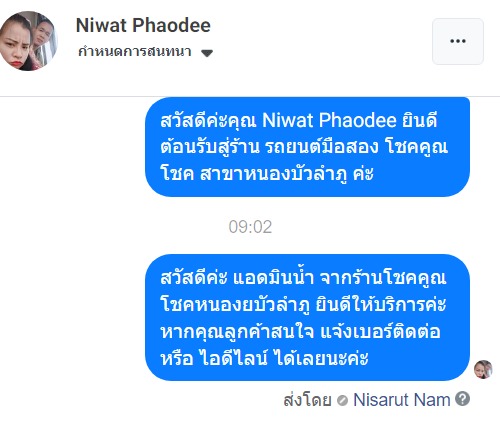Click the small seen-by avatar beside last message

pos(483,369)
